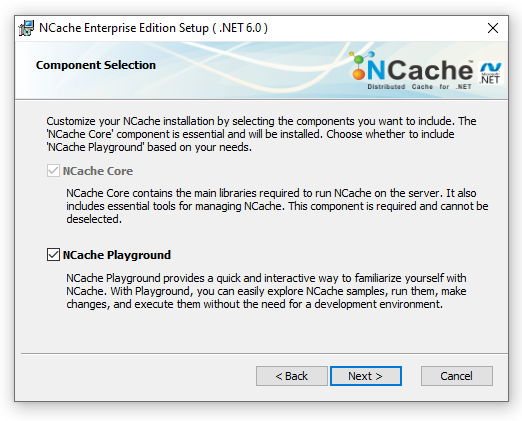
Task: Click the Microsoft .NET logo badge
Action: pyautogui.click(x=490, y=73)
